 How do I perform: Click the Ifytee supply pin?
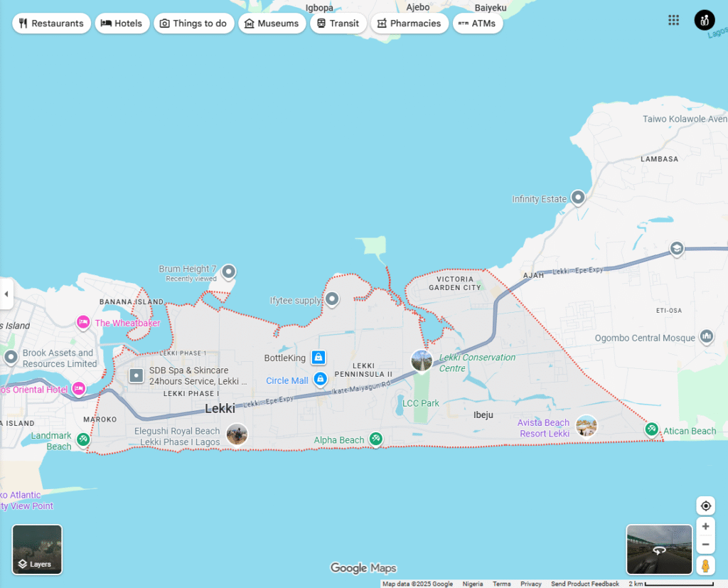pyautogui.click(x=332, y=299)
